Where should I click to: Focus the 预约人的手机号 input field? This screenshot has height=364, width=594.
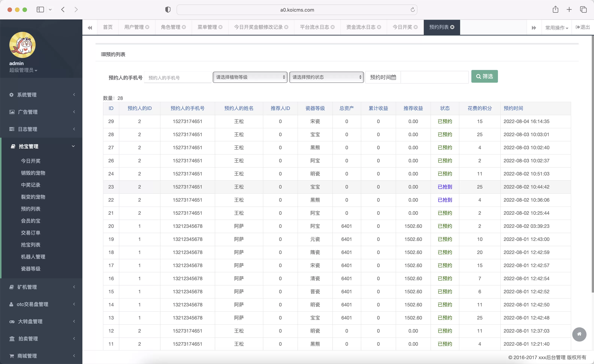(x=178, y=77)
